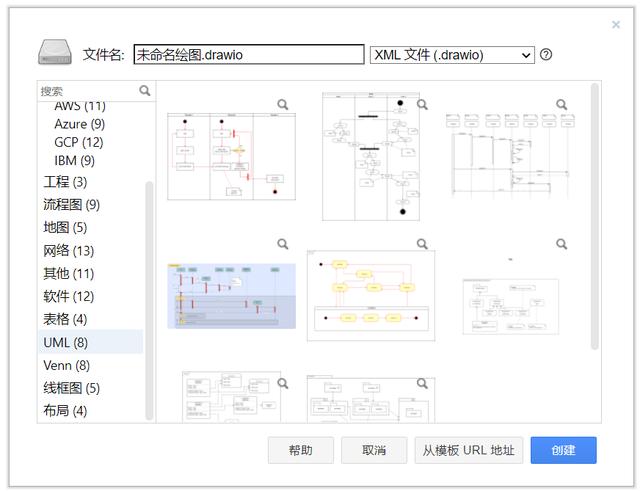Click the filename input field
The image size is (640, 491).
click(248, 55)
